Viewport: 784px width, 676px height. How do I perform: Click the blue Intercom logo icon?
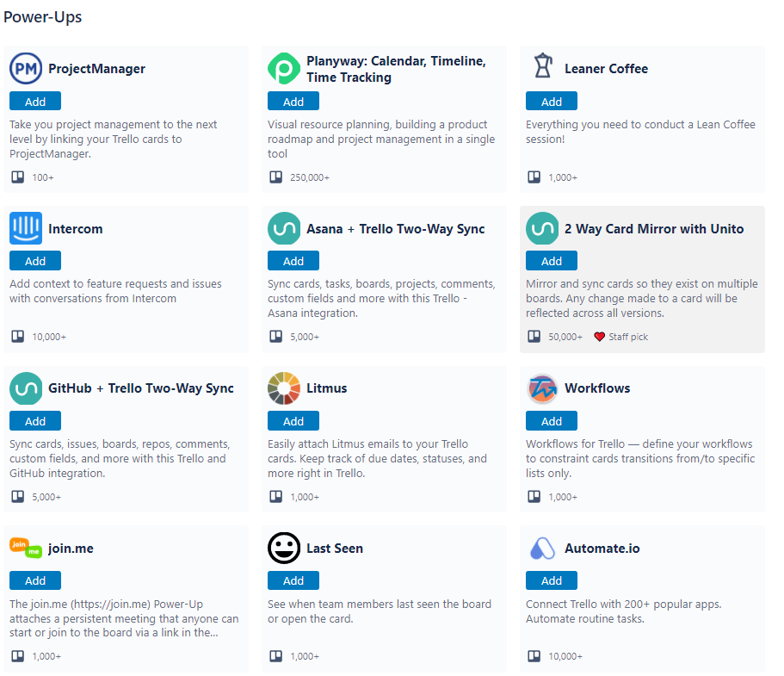[x=26, y=228]
